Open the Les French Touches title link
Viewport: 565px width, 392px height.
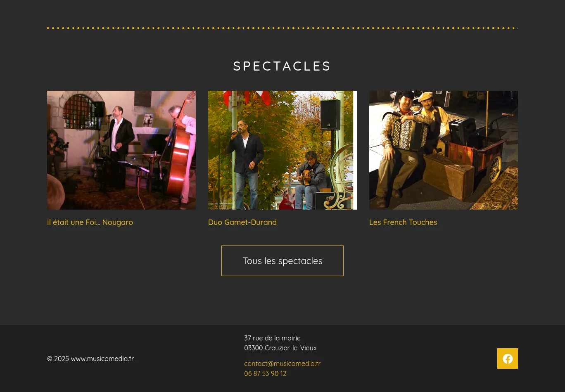(403, 222)
